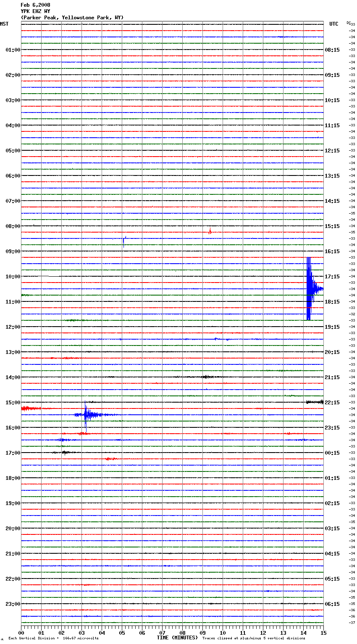Select the '18:00' MST time label
The height and width of the screenshot is (644, 357).
tap(13, 478)
